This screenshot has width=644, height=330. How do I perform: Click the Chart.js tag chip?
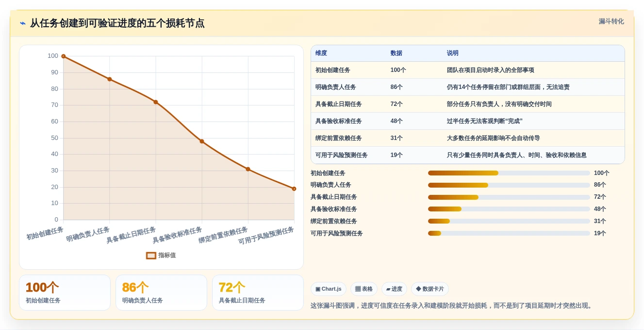(329, 289)
